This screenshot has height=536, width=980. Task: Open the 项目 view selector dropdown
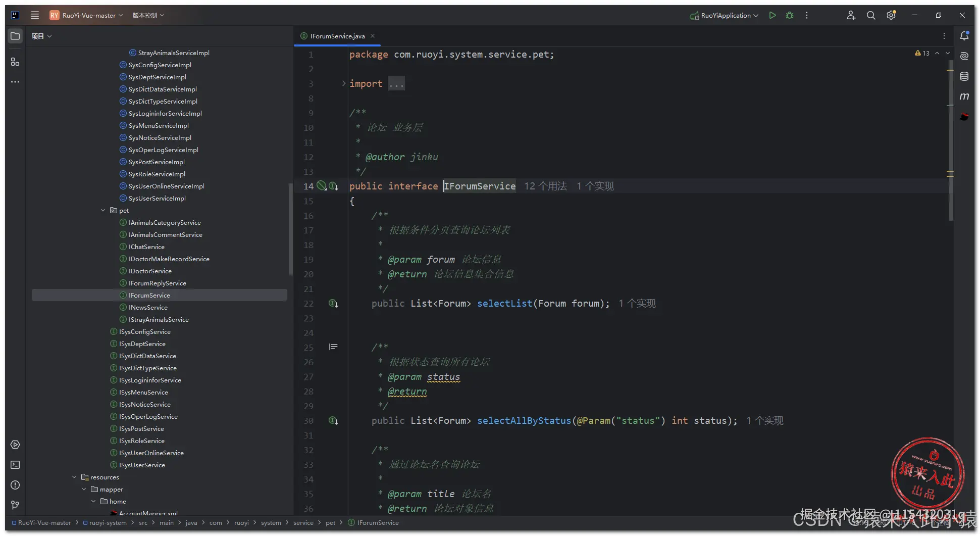tap(42, 36)
